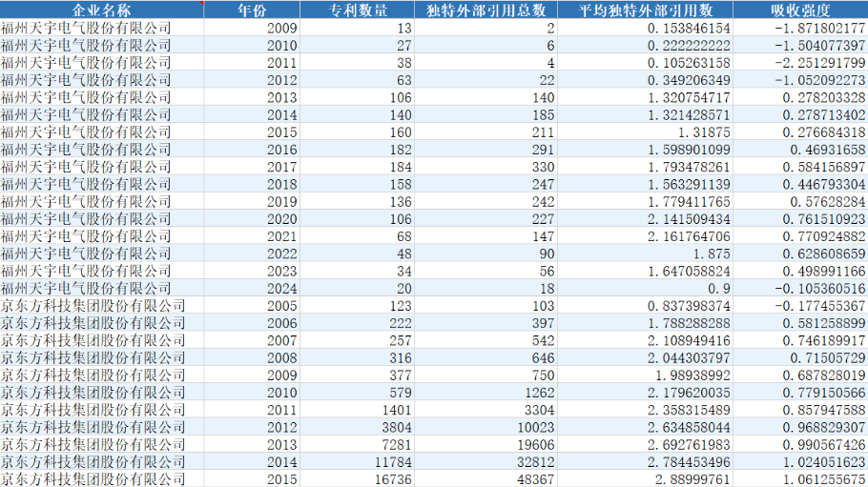Click the cell 1.875
The width and height of the screenshot is (868, 487).
tap(645, 254)
